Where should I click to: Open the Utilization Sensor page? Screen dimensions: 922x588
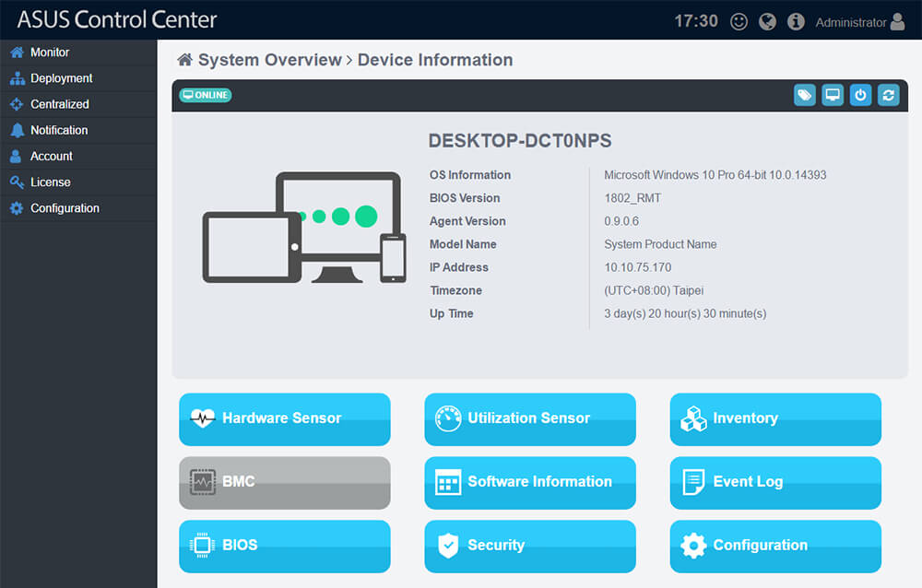click(530, 419)
